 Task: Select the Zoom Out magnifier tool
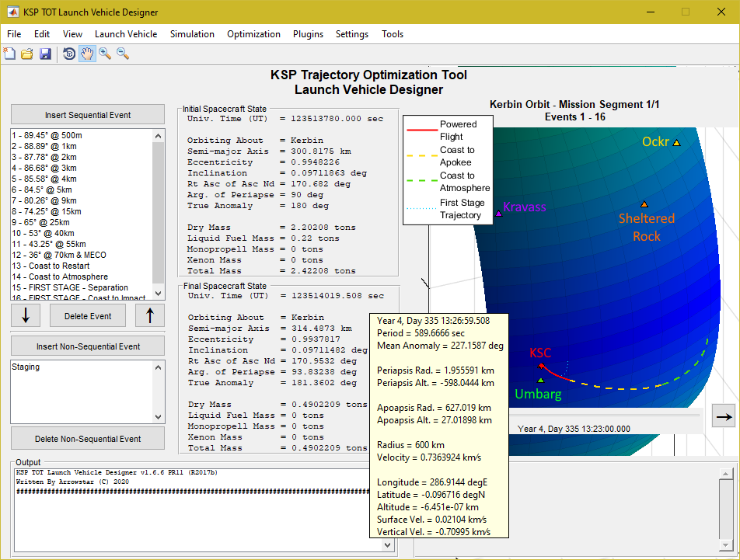coord(123,54)
